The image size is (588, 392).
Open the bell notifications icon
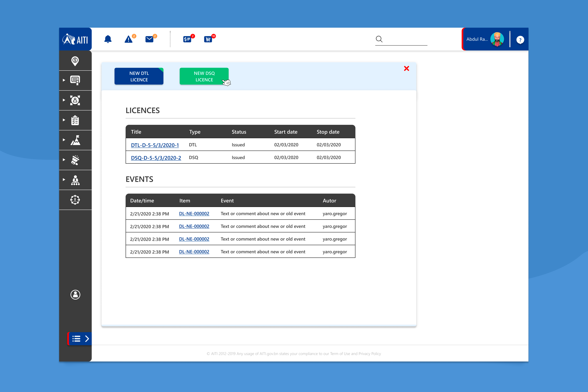coord(108,39)
